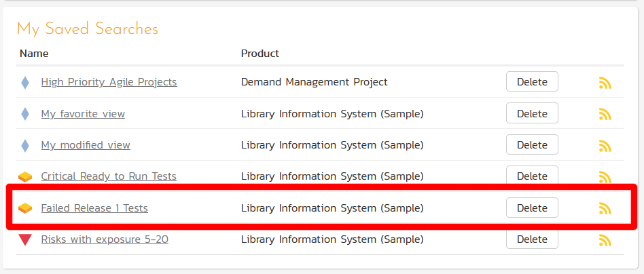Screen dimensions: 644x274
Task: Open the High Priority Agile Projects search
Action: (x=109, y=82)
